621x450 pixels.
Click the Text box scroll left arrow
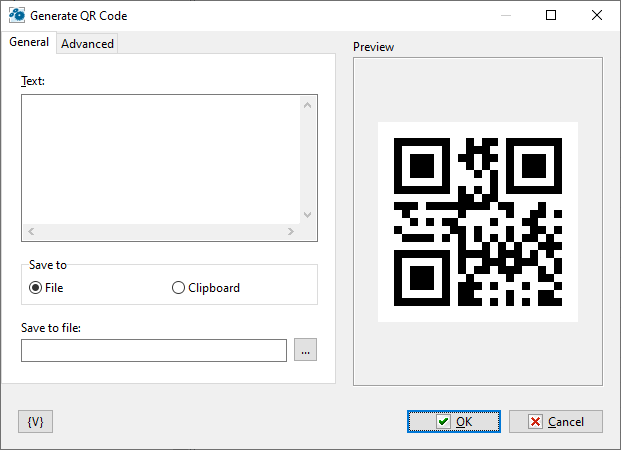pos(31,231)
